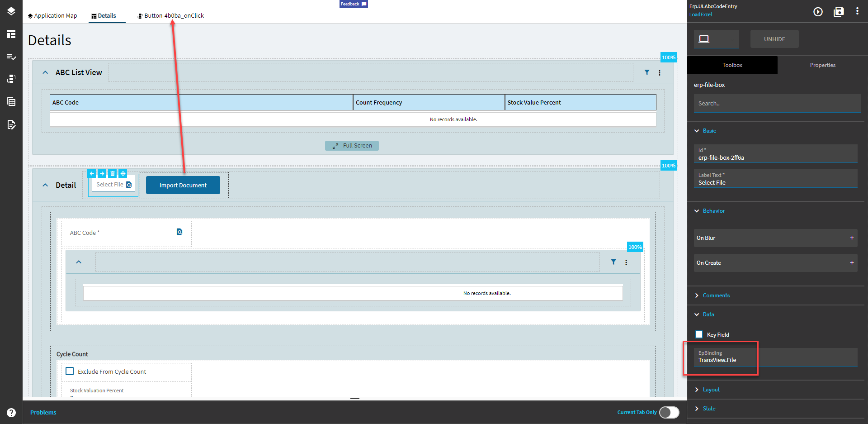Click the Label Text field

(x=776, y=179)
